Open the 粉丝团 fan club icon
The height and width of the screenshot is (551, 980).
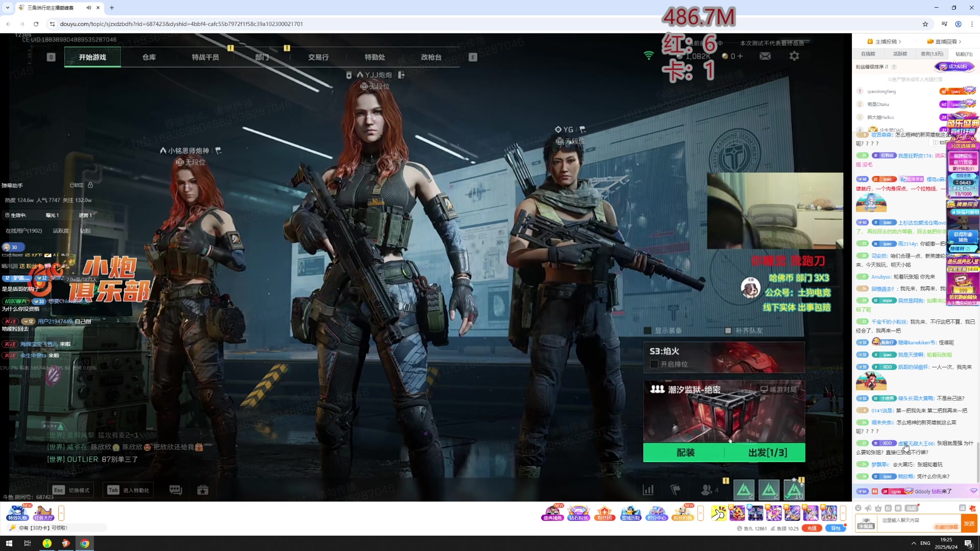click(604, 513)
